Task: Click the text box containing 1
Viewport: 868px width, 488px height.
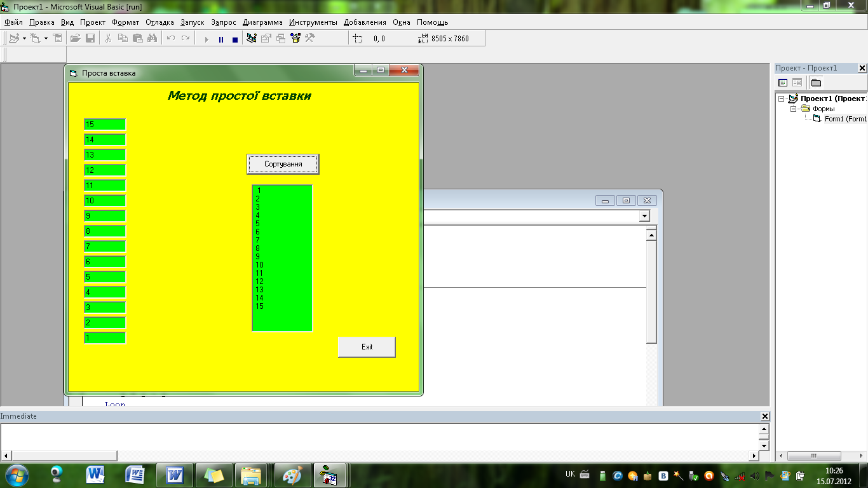Action: click(x=105, y=338)
